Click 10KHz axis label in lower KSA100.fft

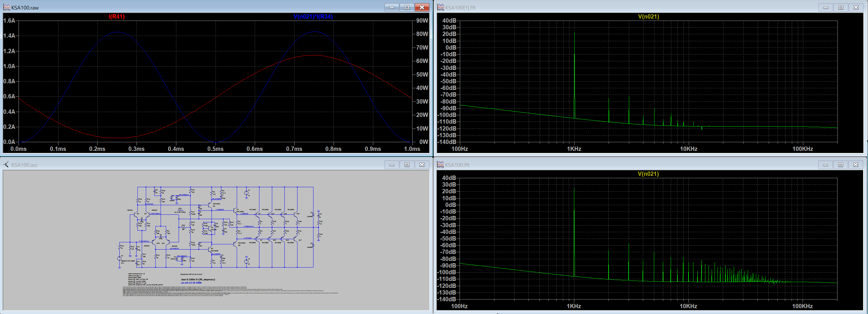[688, 306]
